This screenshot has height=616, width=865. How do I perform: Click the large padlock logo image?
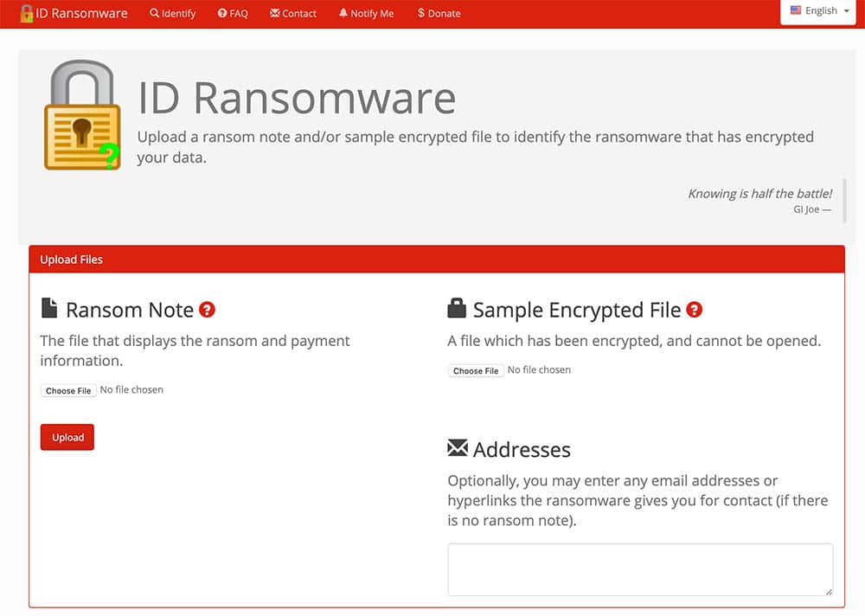click(82, 115)
